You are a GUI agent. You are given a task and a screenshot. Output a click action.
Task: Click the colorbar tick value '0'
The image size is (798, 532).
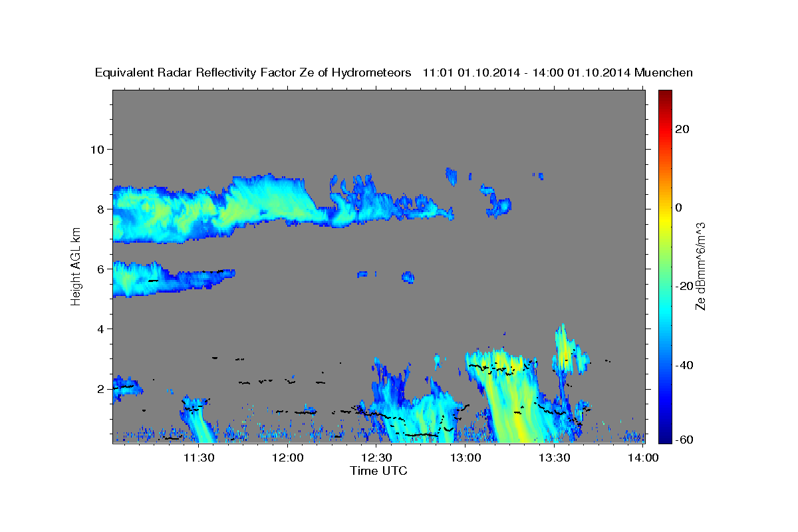pos(679,207)
